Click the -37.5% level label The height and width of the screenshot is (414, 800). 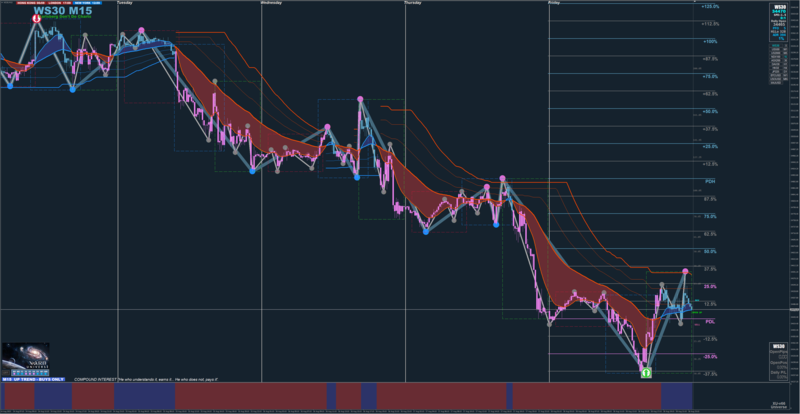point(710,374)
